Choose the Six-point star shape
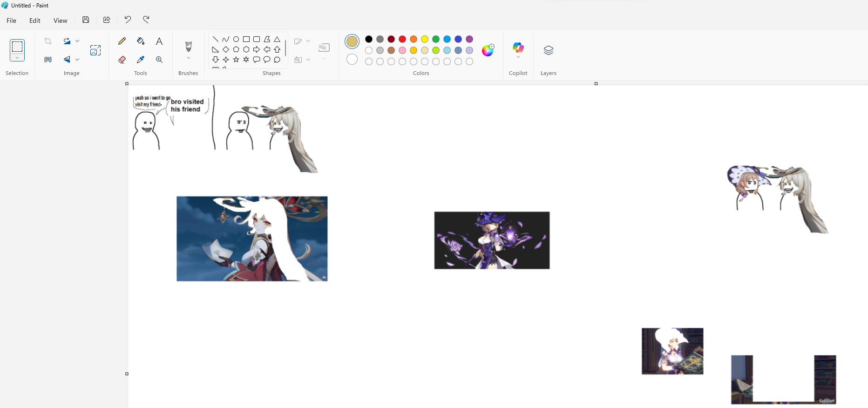Image resolution: width=868 pixels, height=408 pixels. (246, 60)
